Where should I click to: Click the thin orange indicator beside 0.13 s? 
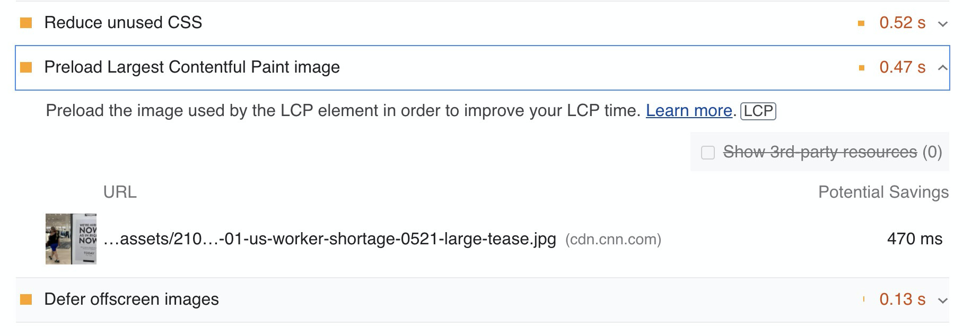click(x=863, y=299)
